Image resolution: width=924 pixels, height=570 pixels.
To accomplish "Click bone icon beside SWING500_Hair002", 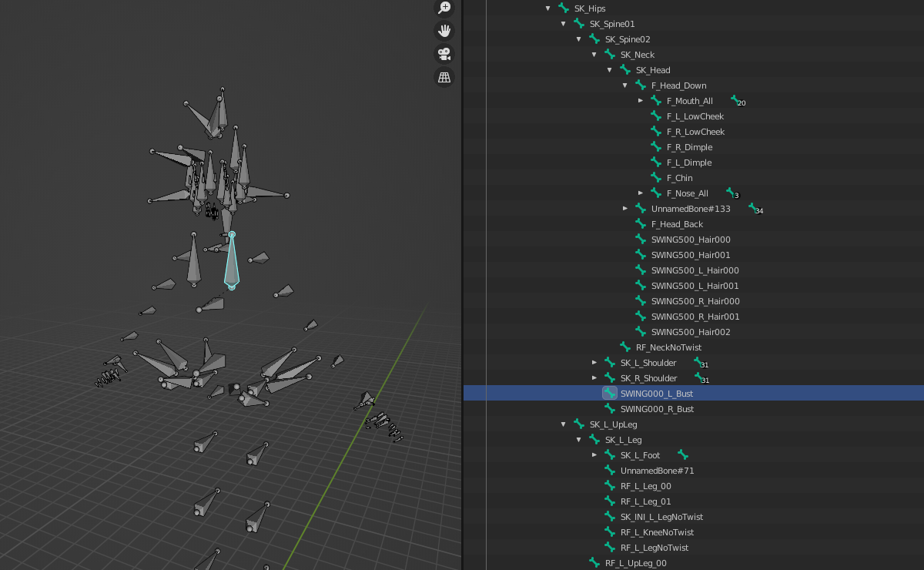I will click(641, 331).
